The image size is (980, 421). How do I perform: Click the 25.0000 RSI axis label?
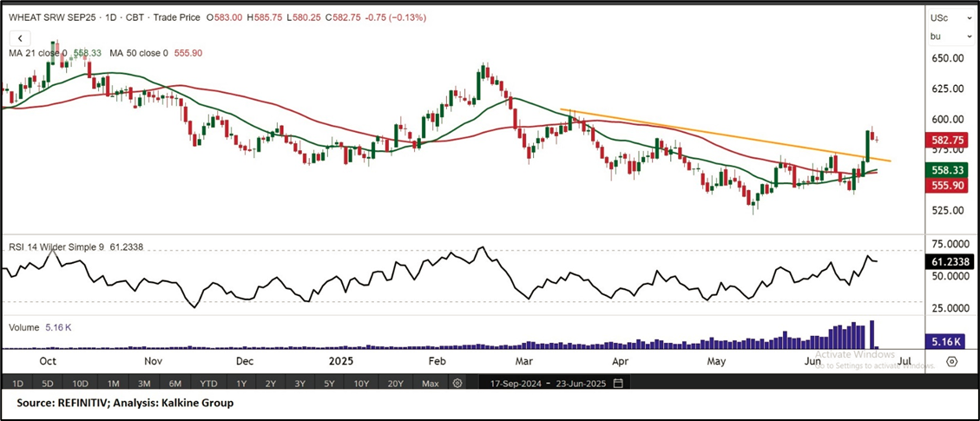pyautogui.click(x=949, y=308)
